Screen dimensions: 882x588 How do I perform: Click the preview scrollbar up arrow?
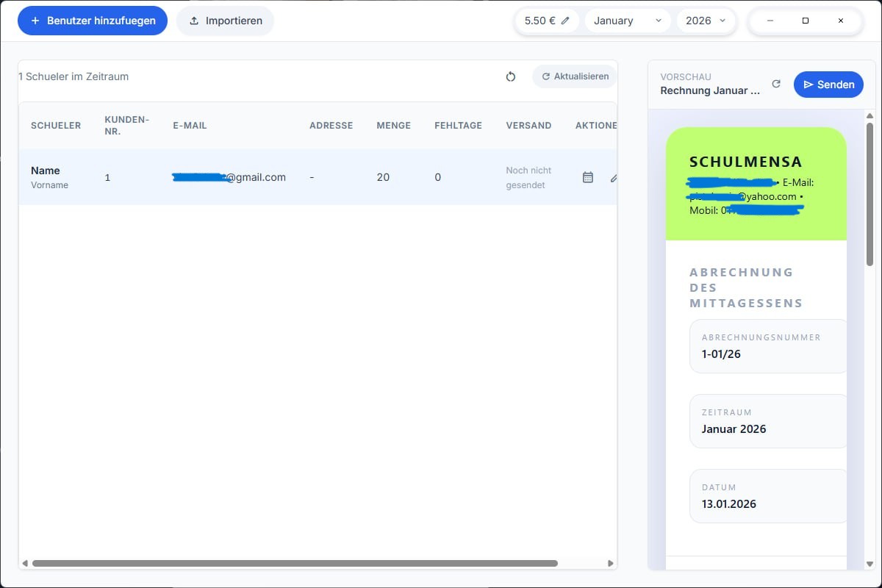point(870,115)
